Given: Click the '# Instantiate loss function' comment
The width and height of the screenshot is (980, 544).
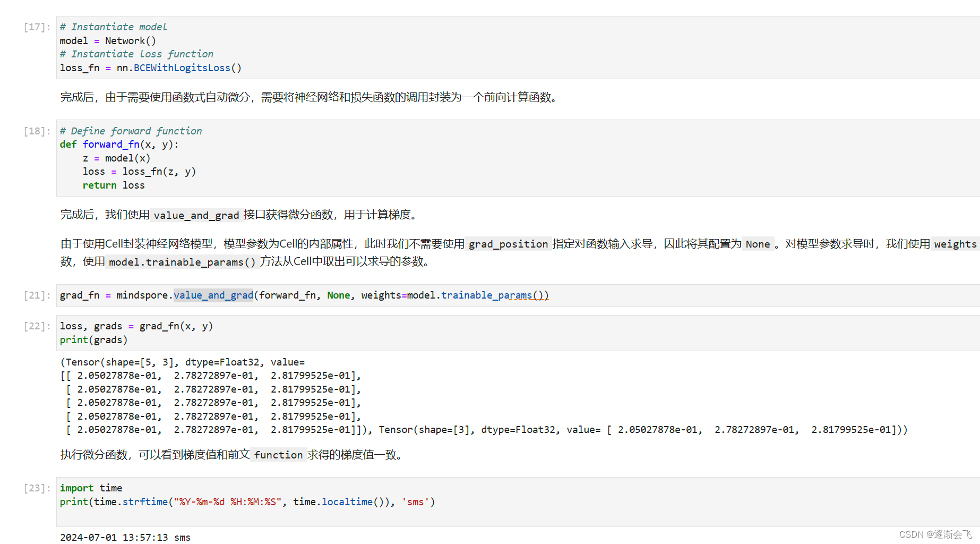Looking at the screenshot, I should click(136, 54).
